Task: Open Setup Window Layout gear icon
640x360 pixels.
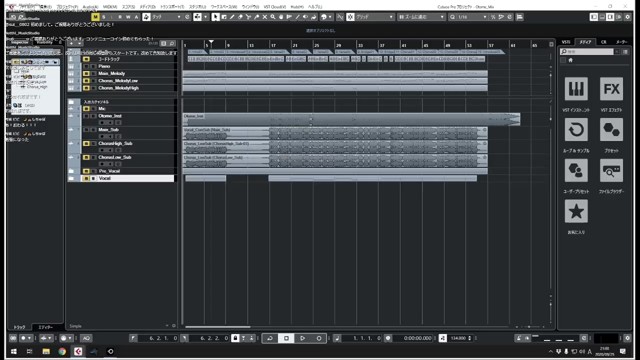Action: [627, 17]
